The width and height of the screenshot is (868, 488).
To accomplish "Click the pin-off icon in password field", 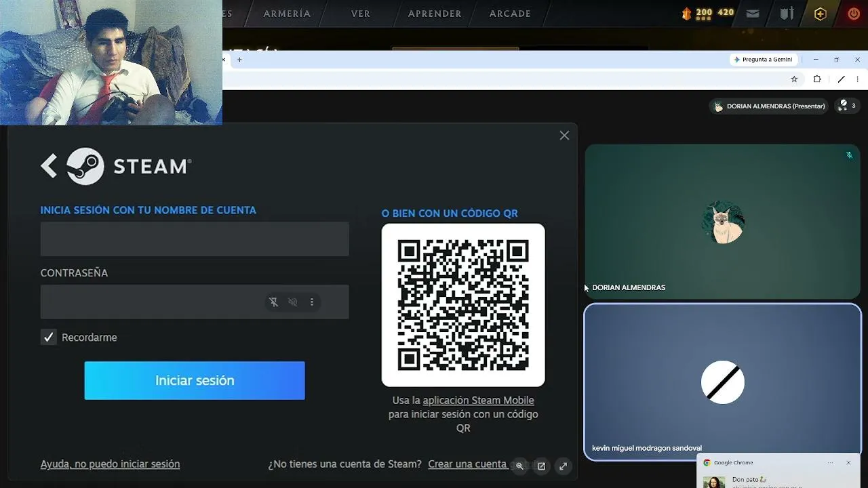I will pos(274,302).
